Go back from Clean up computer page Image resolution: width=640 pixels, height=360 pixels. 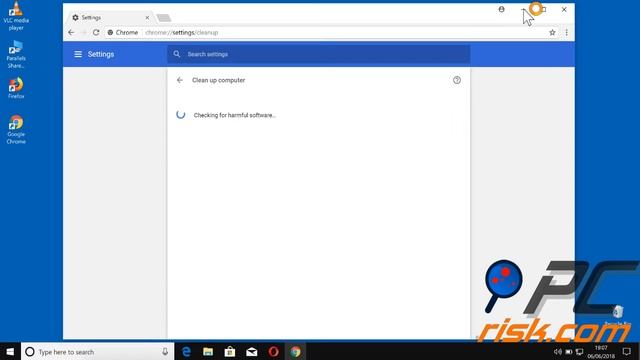pyautogui.click(x=180, y=80)
